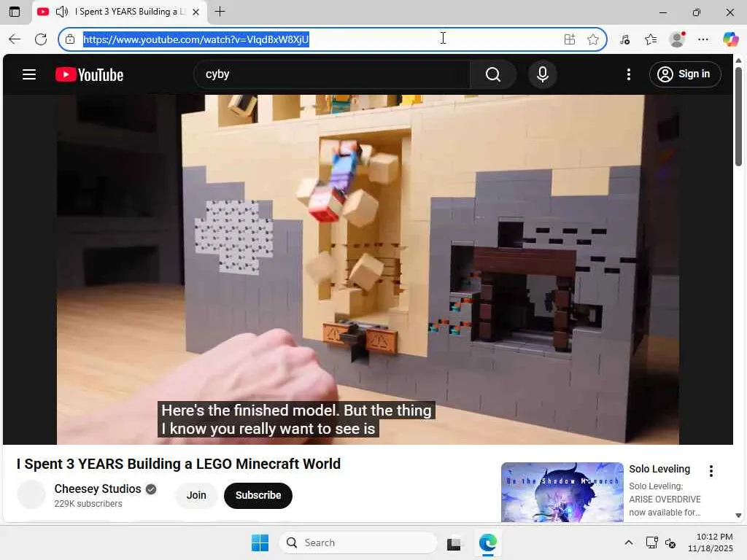The height and width of the screenshot is (560, 747).
Task: Open a new browser tab
Action: coord(220,12)
